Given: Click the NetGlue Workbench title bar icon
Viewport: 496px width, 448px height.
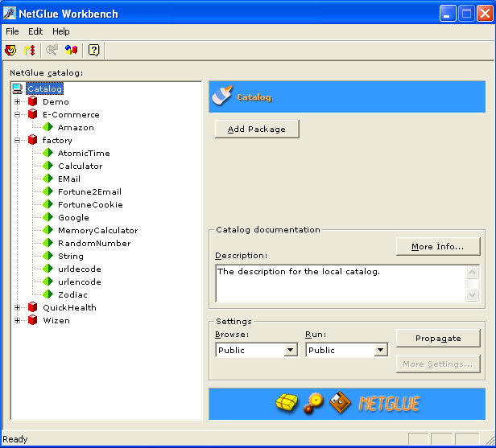Looking at the screenshot, I should point(9,13).
